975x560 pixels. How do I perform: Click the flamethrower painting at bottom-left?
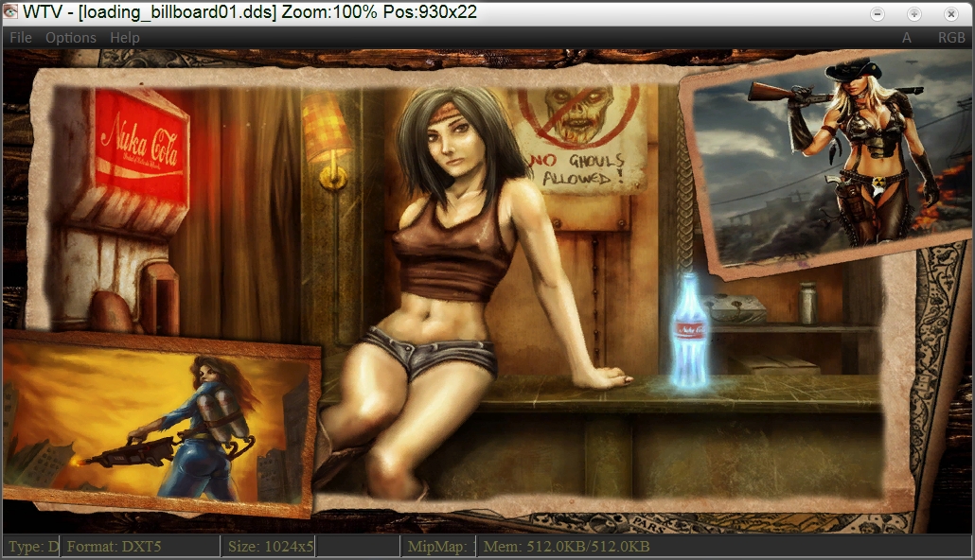(159, 423)
